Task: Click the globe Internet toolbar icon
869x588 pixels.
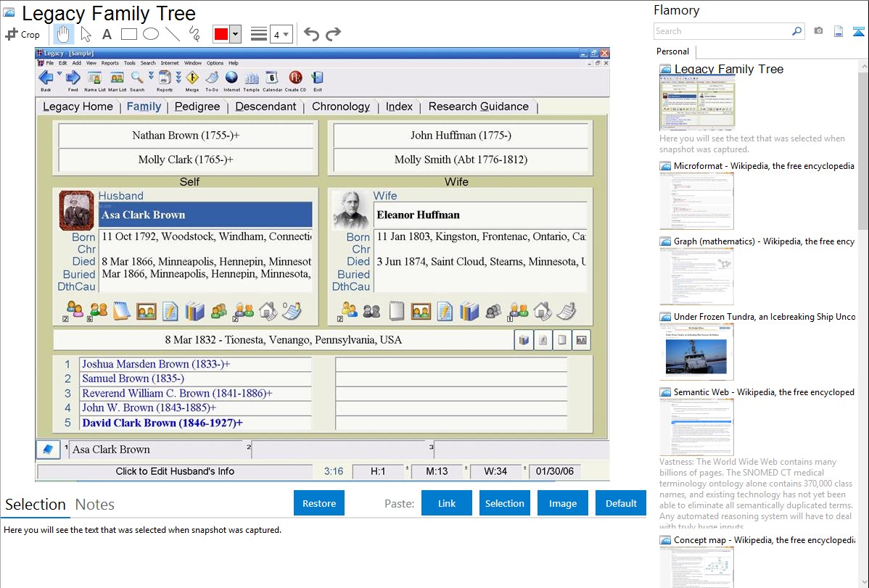Action: 231,80
